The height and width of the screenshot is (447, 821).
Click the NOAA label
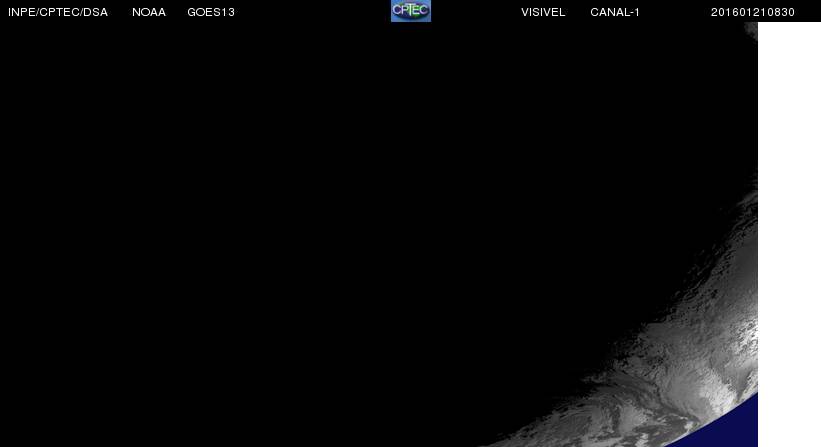tap(149, 13)
